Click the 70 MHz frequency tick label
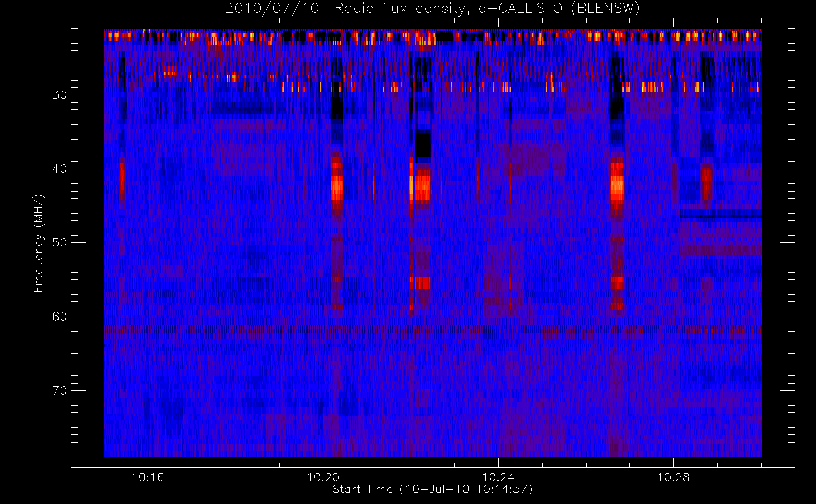The height and width of the screenshot is (504, 816). click(x=60, y=391)
